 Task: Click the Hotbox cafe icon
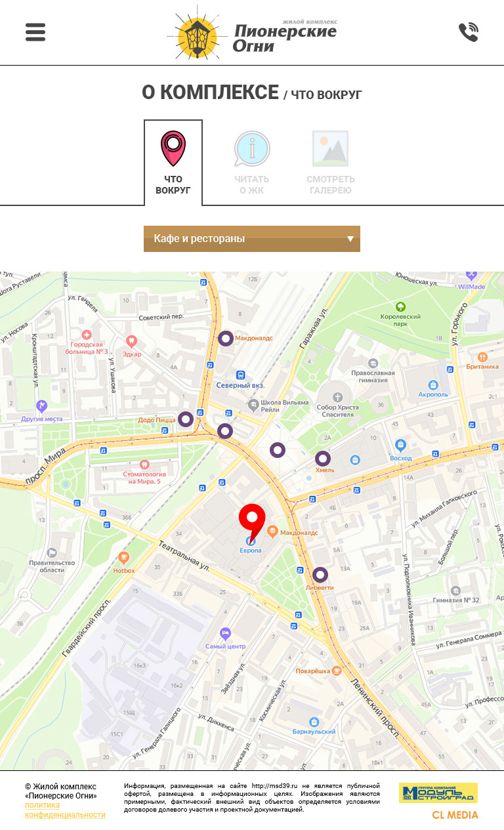(x=123, y=558)
